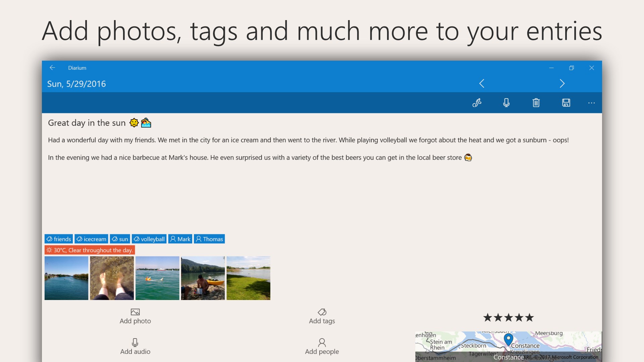
Task: Open the kayak beach photo thumbnail
Action: [x=203, y=278]
